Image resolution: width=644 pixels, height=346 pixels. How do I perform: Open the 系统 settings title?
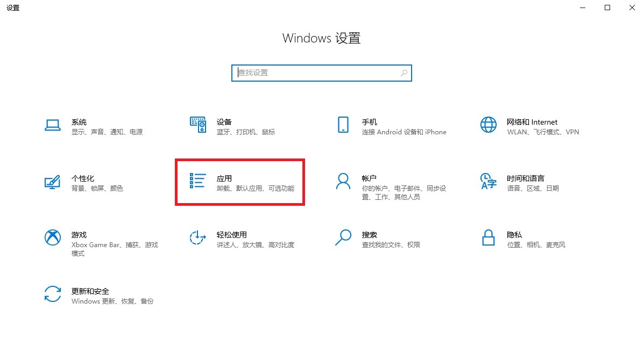[79, 122]
